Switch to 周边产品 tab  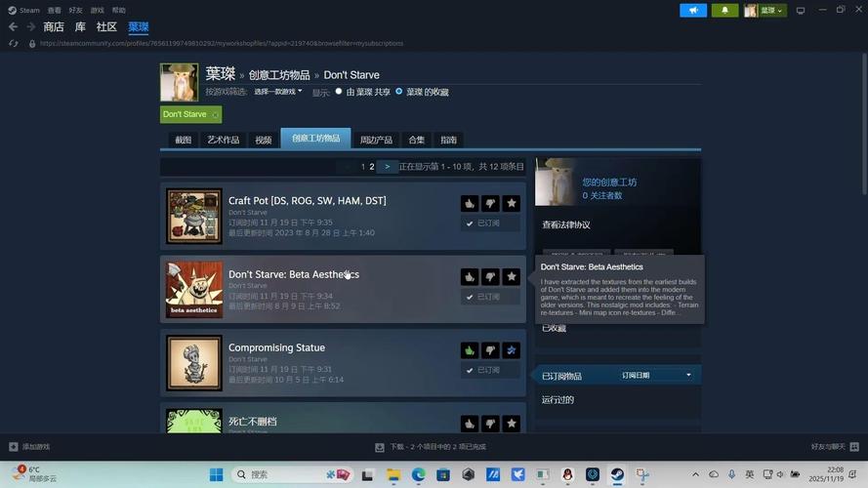[376, 140]
